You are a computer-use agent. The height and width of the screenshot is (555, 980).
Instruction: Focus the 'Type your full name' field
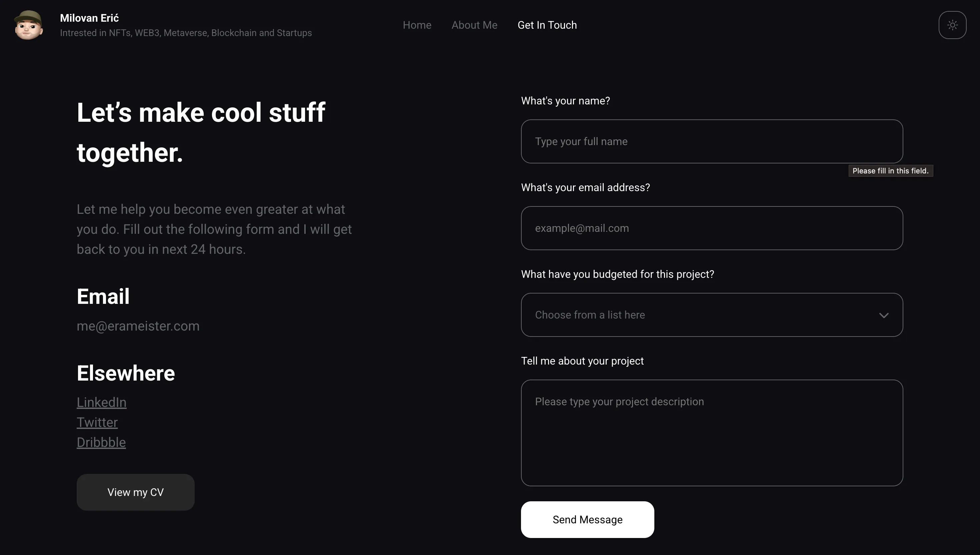[x=712, y=141]
